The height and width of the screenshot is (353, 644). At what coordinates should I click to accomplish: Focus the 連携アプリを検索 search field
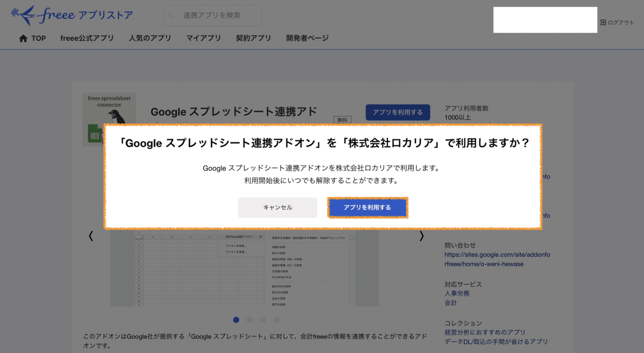(x=213, y=16)
